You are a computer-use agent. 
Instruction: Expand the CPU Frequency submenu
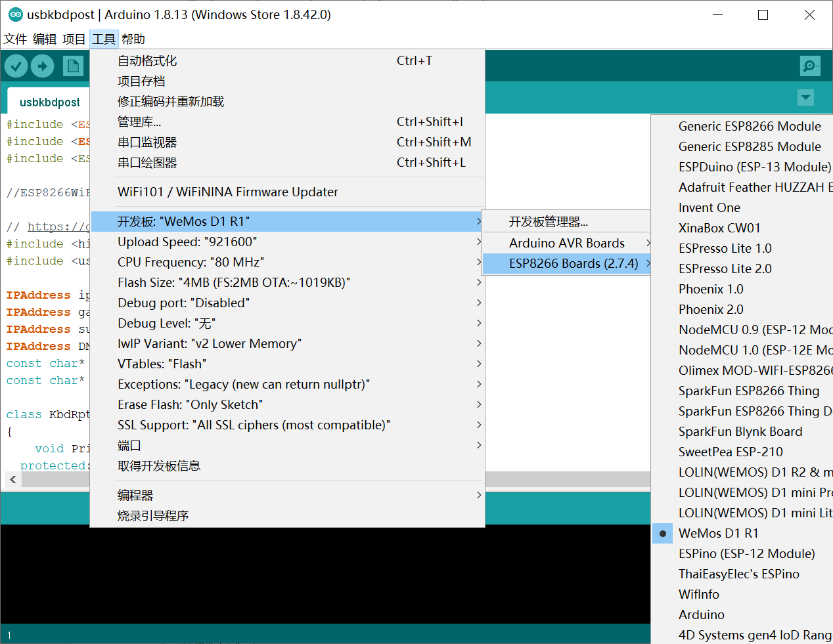[x=287, y=262]
